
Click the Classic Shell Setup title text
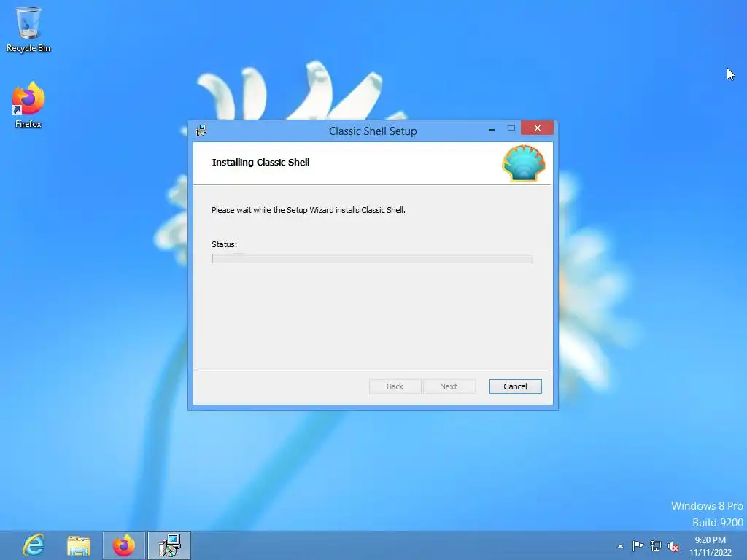[x=373, y=131]
